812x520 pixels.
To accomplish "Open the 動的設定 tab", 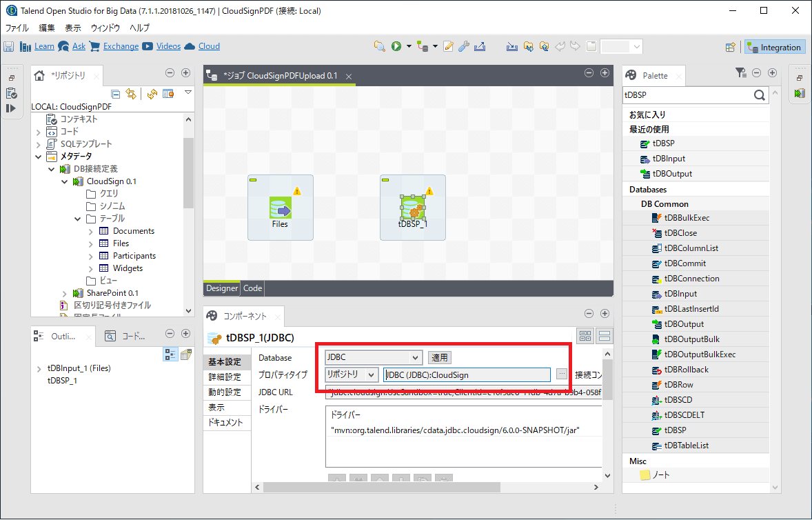I will coord(225,392).
